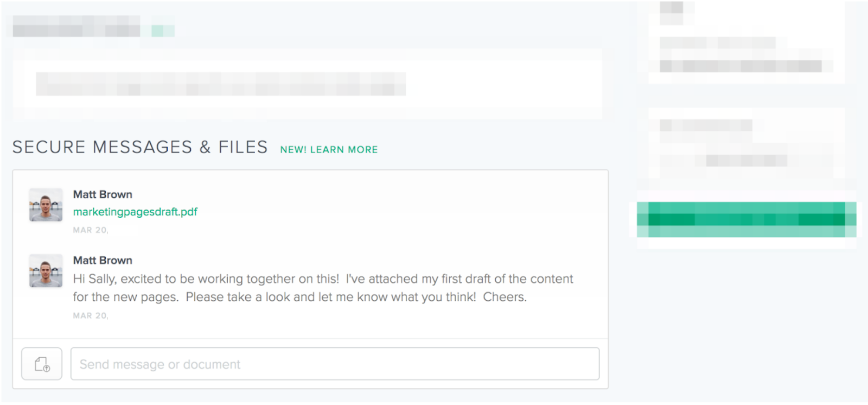This screenshot has width=868, height=405.
Task: Click the 'Hi Sally, excited to be working' message line
Action: click(323, 279)
